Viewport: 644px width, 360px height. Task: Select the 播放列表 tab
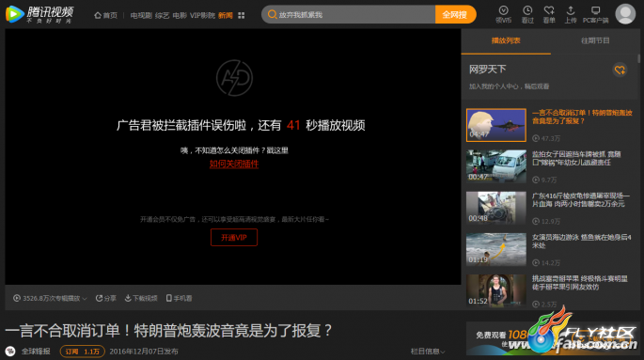pyautogui.click(x=506, y=40)
